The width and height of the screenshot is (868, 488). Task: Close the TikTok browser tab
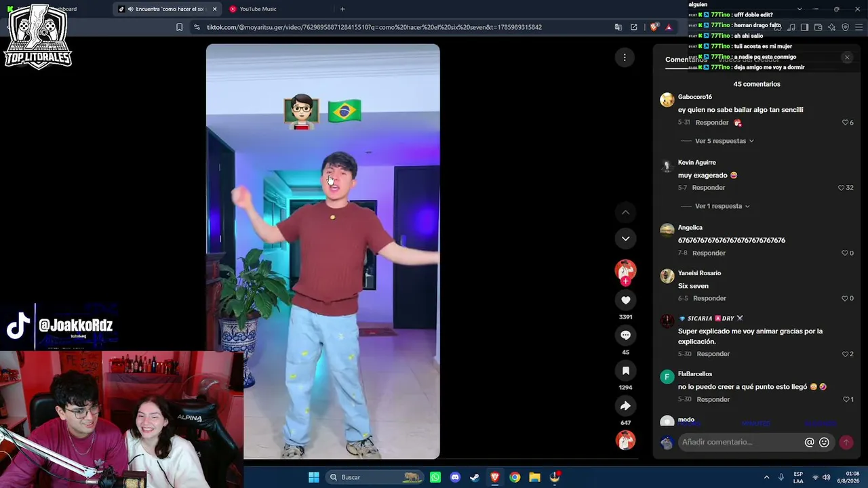pos(214,9)
